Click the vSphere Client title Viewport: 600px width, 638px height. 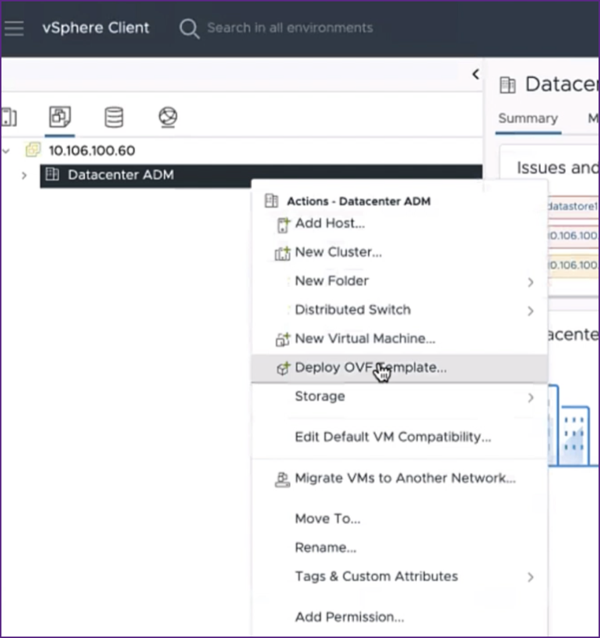pyautogui.click(x=96, y=28)
